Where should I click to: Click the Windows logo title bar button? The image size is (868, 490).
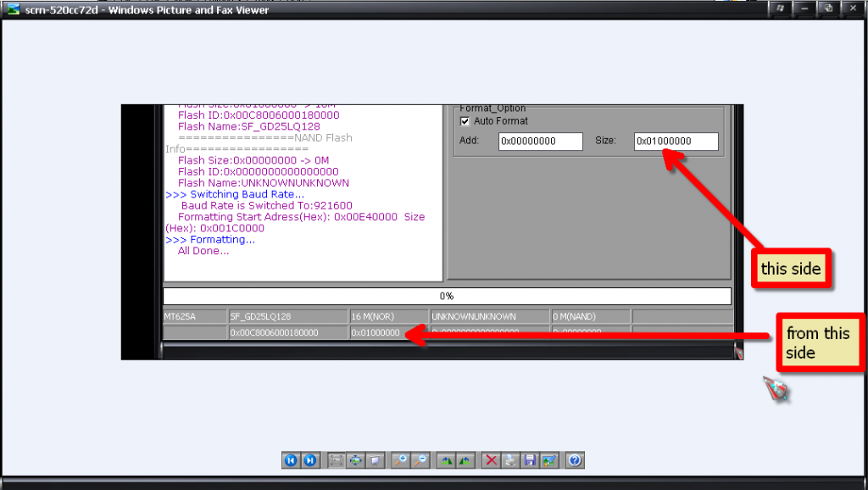[780, 8]
